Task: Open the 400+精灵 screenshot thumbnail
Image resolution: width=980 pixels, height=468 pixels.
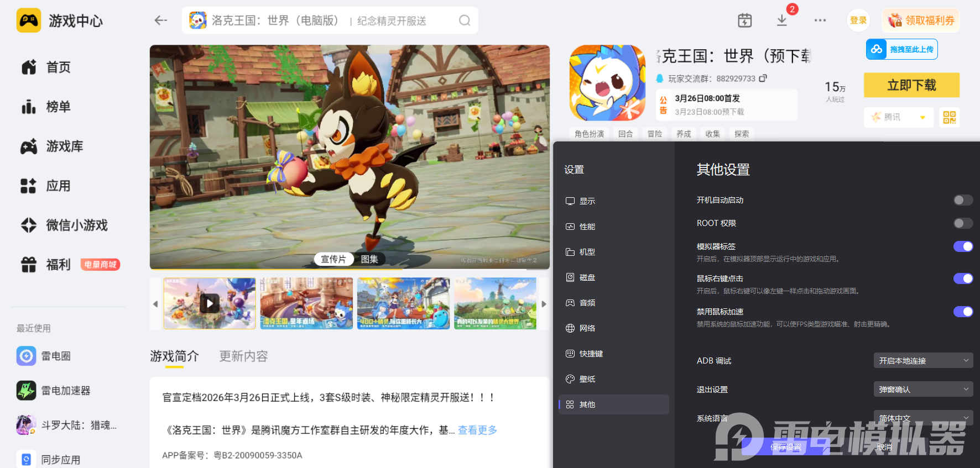Action: (x=404, y=303)
